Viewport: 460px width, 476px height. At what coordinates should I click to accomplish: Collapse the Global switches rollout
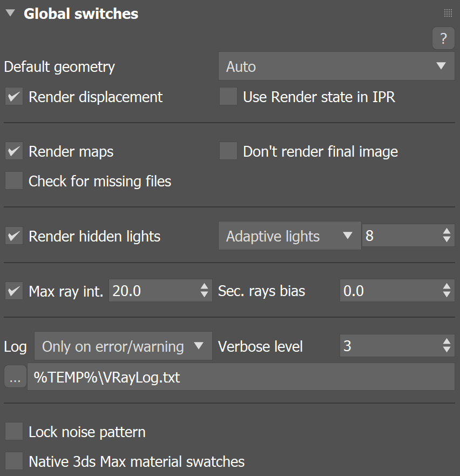pos(9,13)
